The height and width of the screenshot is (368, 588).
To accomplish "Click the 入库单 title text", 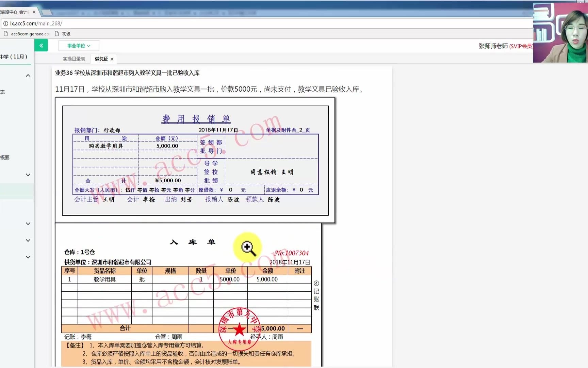I will 193,242.
